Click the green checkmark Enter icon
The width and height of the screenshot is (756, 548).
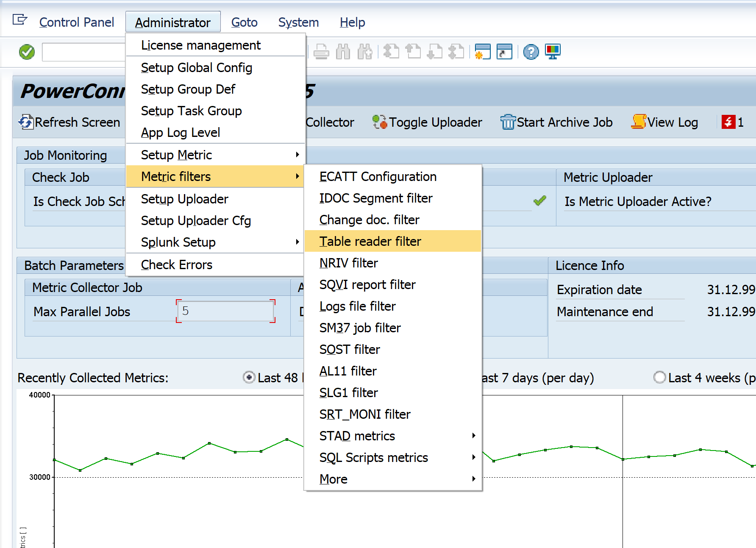[x=27, y=52]
